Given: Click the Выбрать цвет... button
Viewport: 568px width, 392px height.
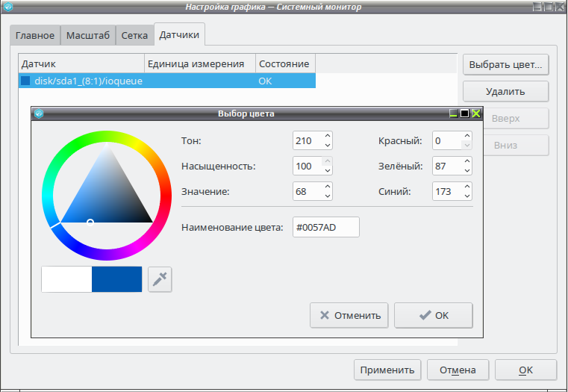Looking at the screenshot, I should [506, 64].
